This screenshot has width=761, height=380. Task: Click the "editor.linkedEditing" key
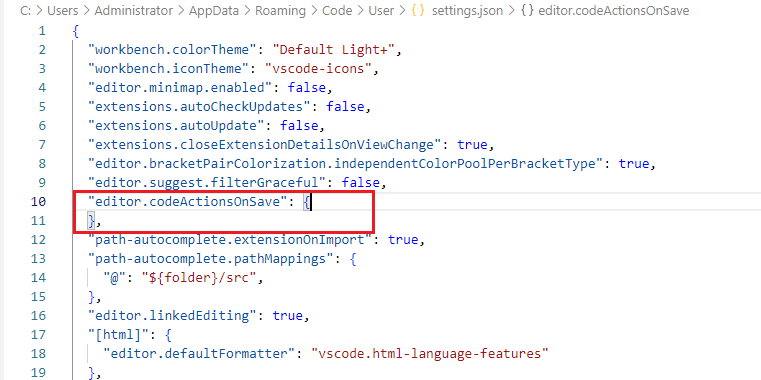tap(171, 316)
